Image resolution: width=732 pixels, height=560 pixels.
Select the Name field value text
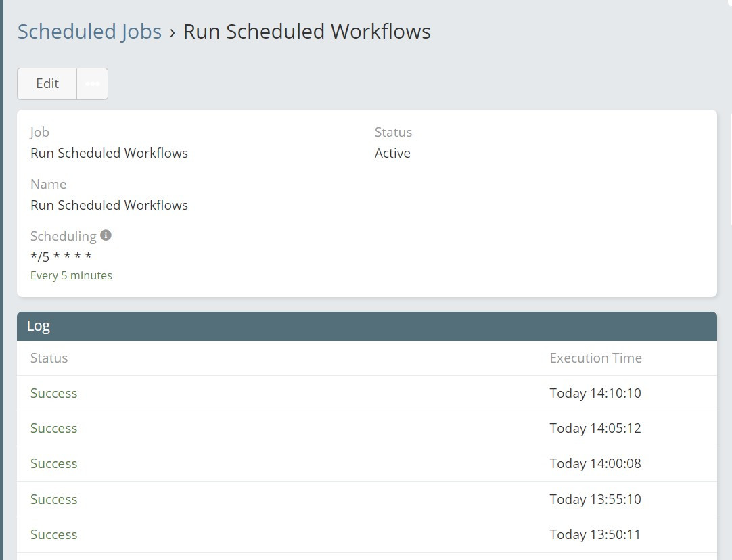(109, 205)
